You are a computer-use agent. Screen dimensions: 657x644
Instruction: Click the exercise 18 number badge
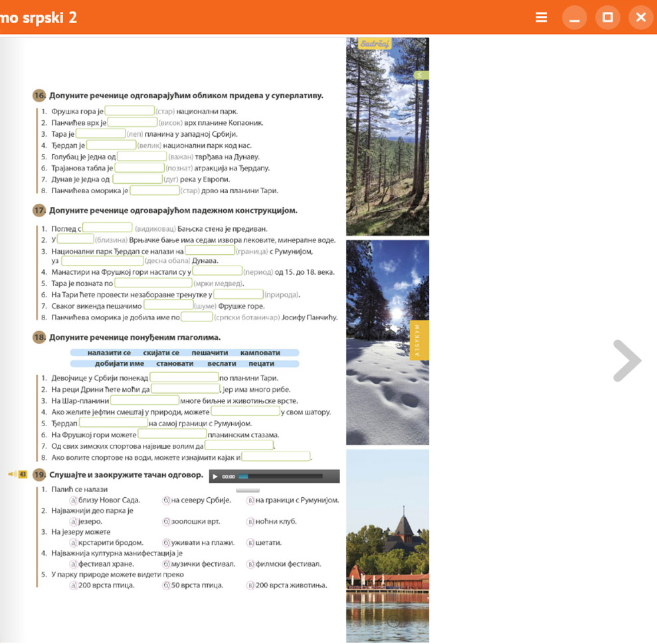pyautogui.click(x=39, y=337)
